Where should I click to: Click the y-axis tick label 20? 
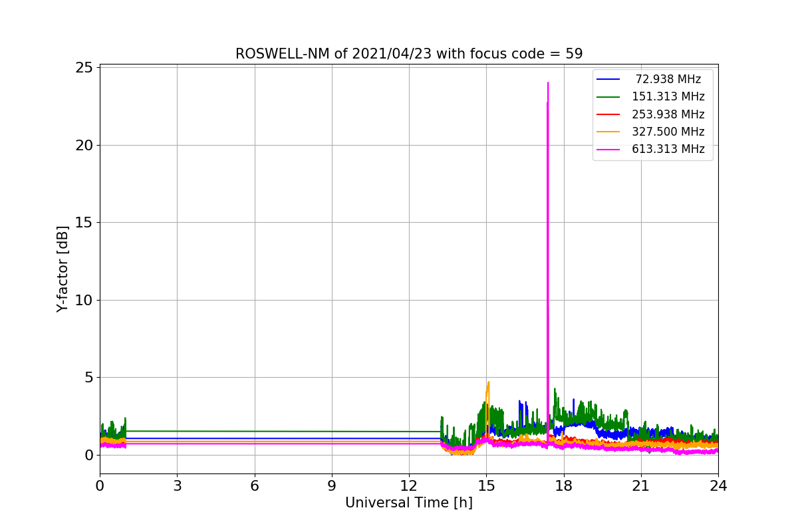coord(85,145)
